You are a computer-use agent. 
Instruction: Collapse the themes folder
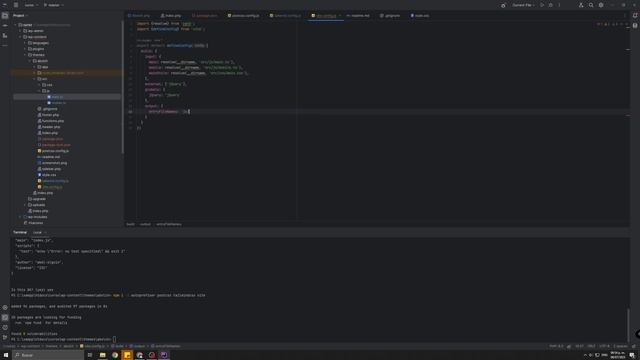click(25, 55)
